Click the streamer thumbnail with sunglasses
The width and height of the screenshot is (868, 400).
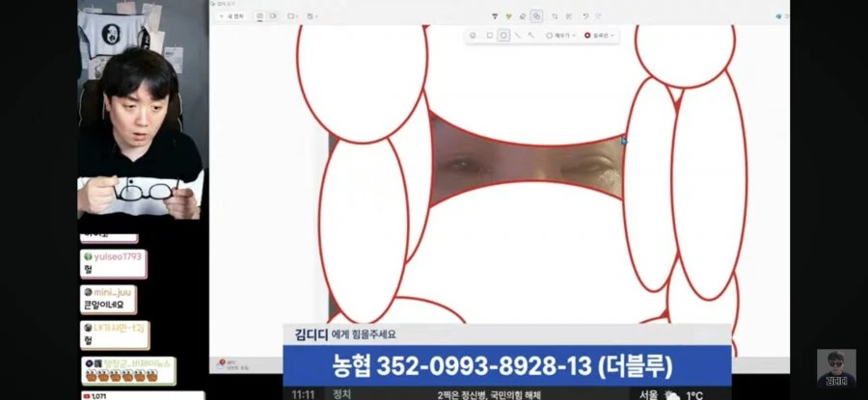point(836,368)
